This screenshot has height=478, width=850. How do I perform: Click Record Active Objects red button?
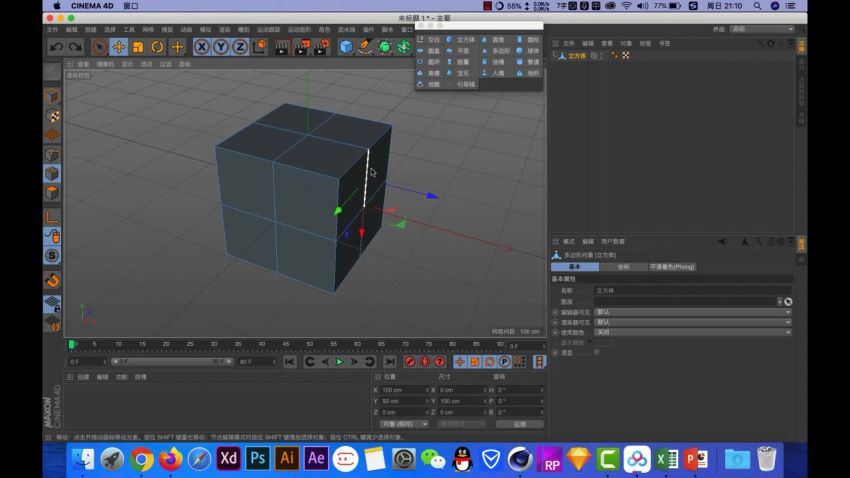click(x=410, y=361)
